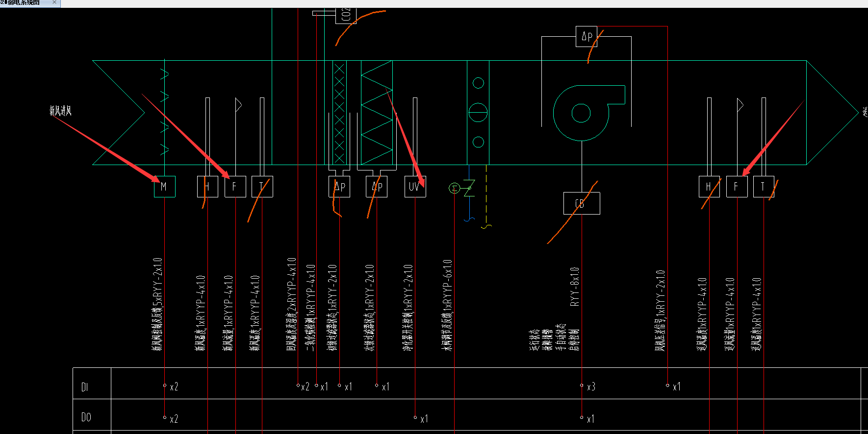Select the secondary filter ΔP sensor box
The image size is (868, 434).
[377, 187]
